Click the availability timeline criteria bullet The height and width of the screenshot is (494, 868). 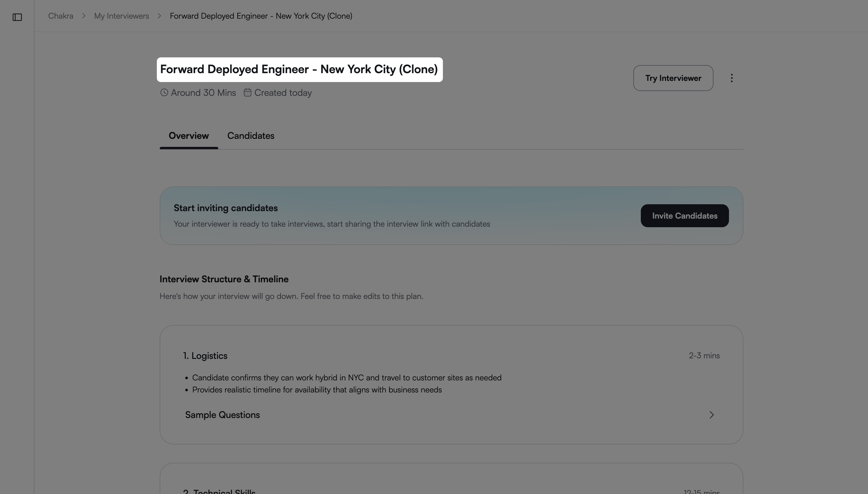317,390
